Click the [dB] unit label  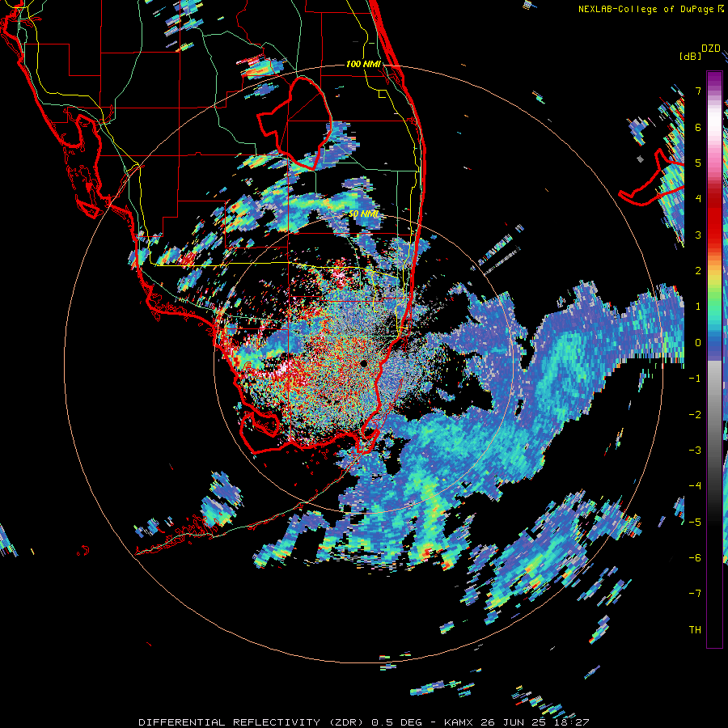pyautogui.click(x=690, y=56)
